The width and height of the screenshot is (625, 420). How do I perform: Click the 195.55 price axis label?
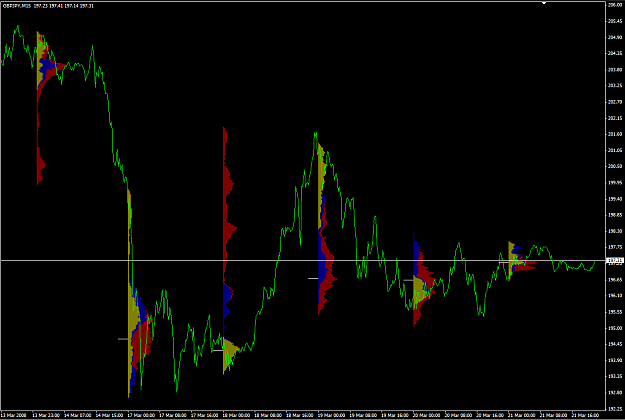click(x=615, y=312)
